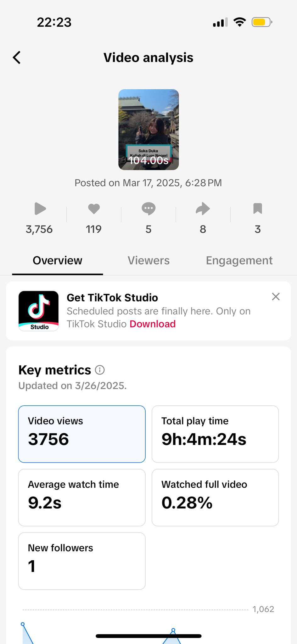This screenshot has height=644, width=297.
Task: Click the play views icon
Action: pos(40,209)
